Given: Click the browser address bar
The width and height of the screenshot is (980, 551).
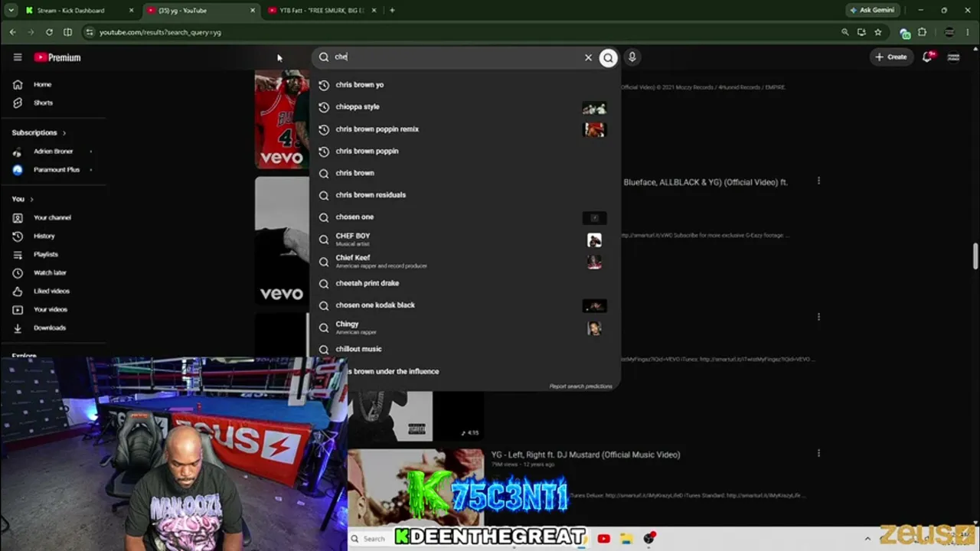Looking at the screenshot, I should click(459, 32).
